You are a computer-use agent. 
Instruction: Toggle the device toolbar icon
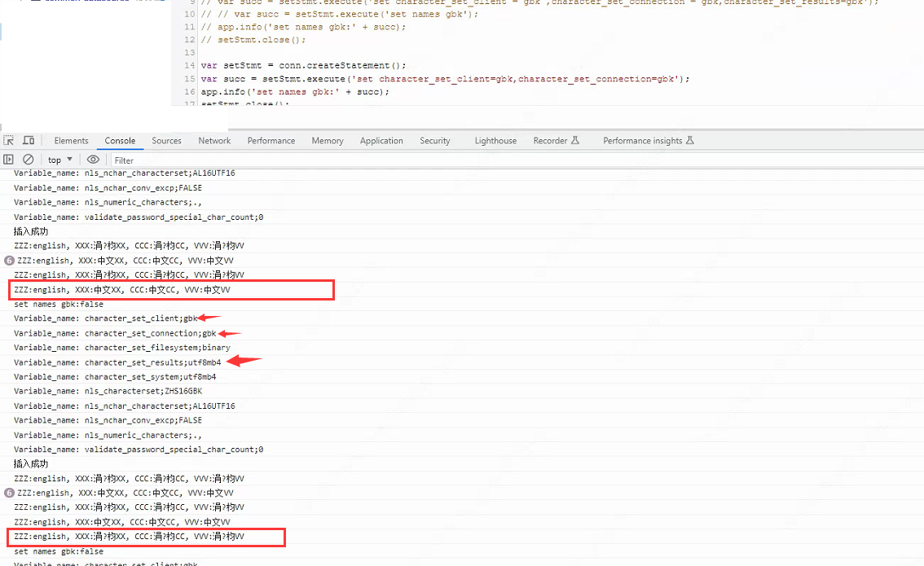pos(29,141)
